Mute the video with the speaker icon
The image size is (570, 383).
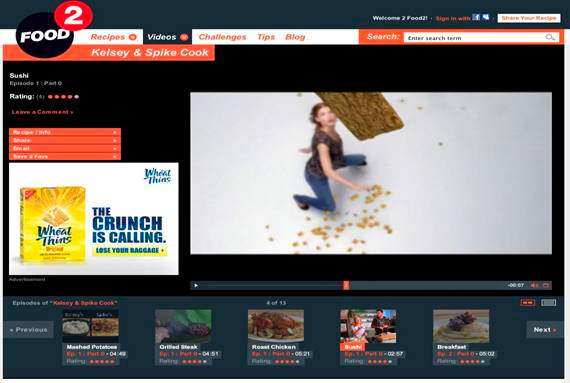(x=534, y=285)
